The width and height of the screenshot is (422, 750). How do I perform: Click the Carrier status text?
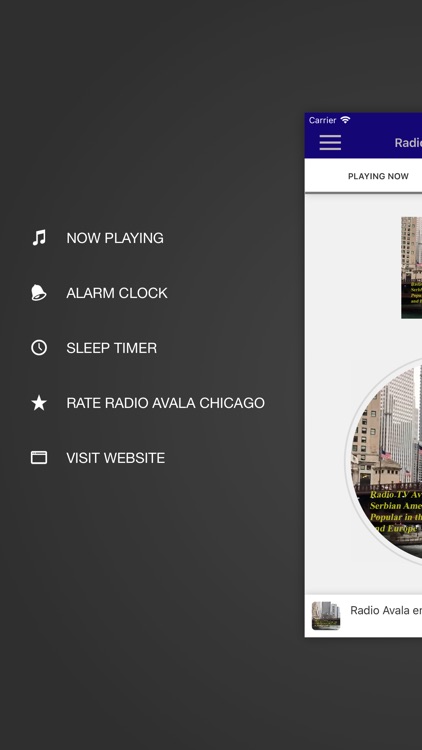click(322, 120)
